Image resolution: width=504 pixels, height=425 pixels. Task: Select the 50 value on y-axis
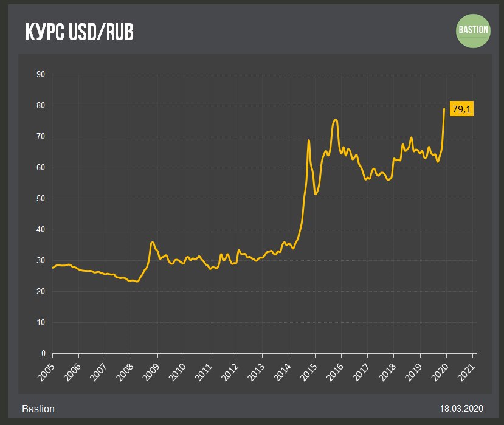pyautogui.click(x=41, y=199)
